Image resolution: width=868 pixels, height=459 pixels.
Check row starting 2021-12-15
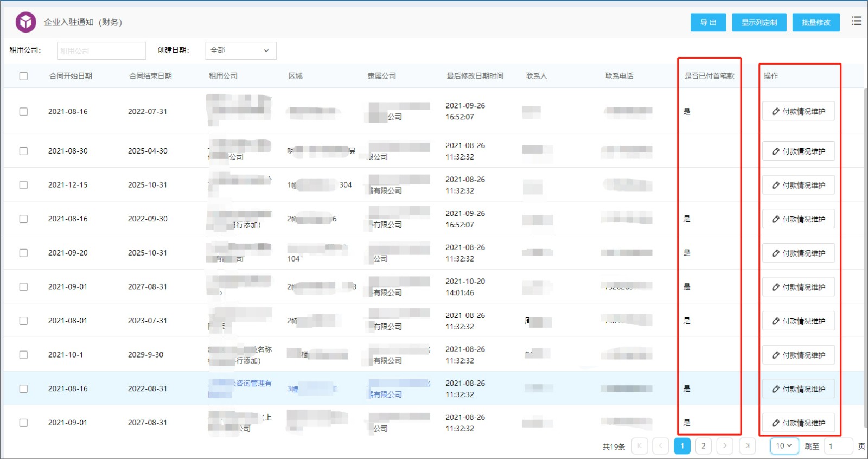[23, 185]
